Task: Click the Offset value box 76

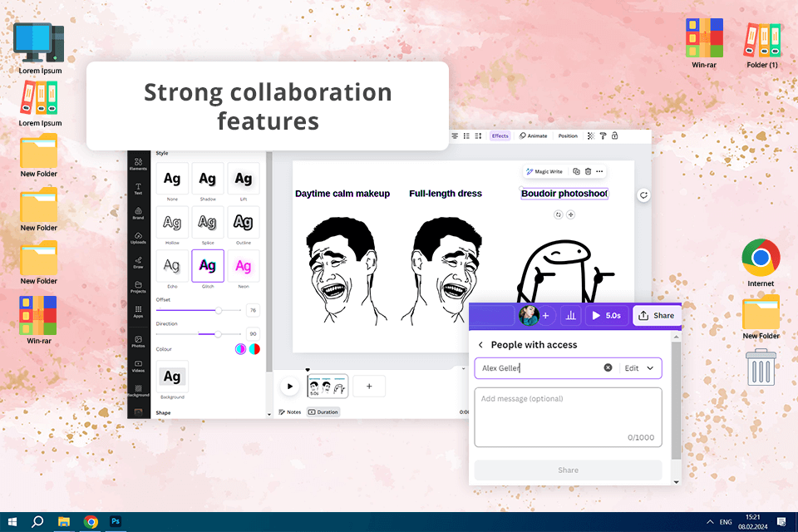Action: [253, 310]
